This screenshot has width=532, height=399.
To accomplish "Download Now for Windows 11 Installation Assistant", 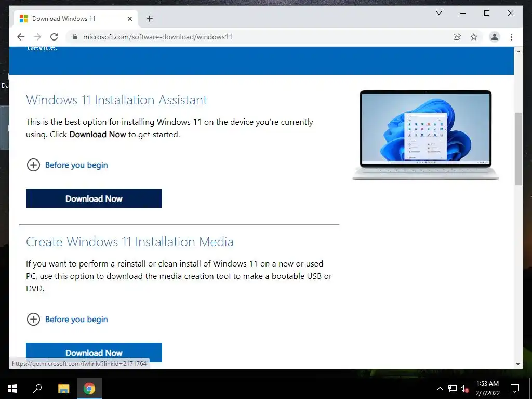I will 94,198.
